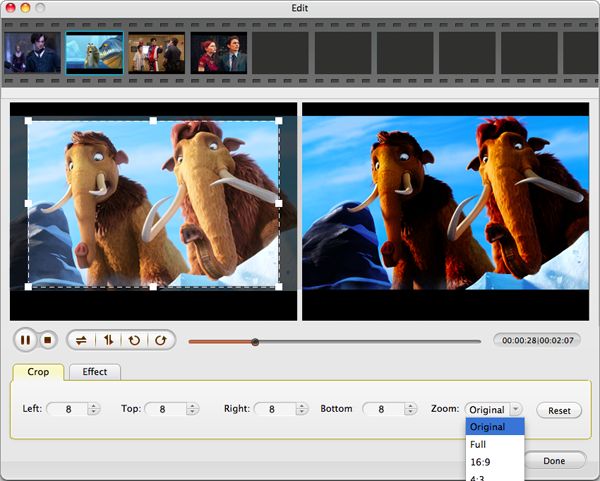Click the Right crop value field

pyautogui.click(x=276, y=409)
